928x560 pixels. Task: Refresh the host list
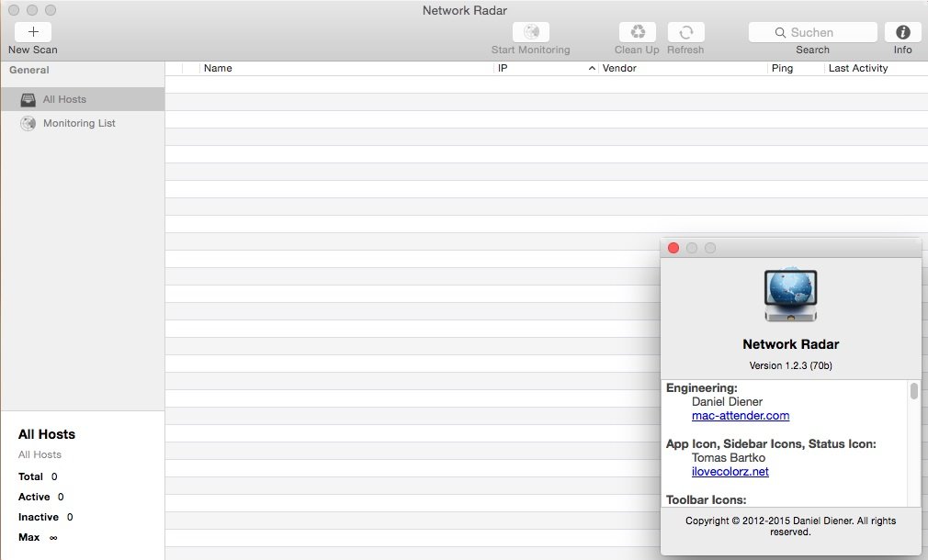[685, 32]
